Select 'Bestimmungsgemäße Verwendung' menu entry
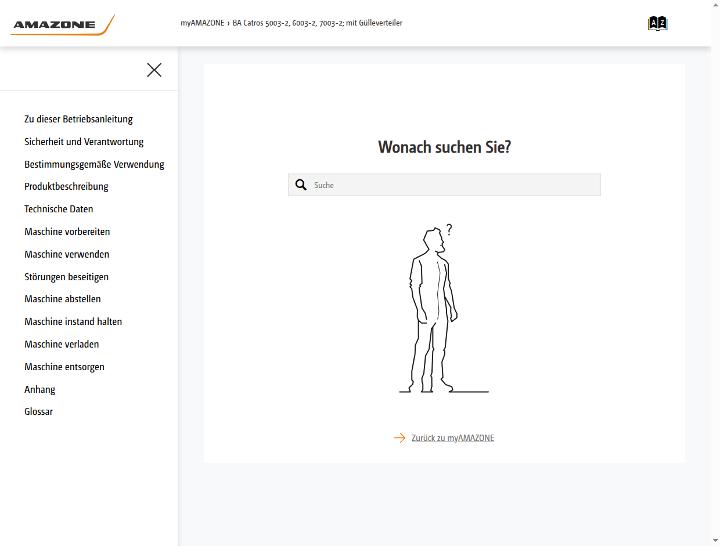Image resolution: width=720 pixels, height=546 pixels. pyautogui.click(x=94, y=164)
